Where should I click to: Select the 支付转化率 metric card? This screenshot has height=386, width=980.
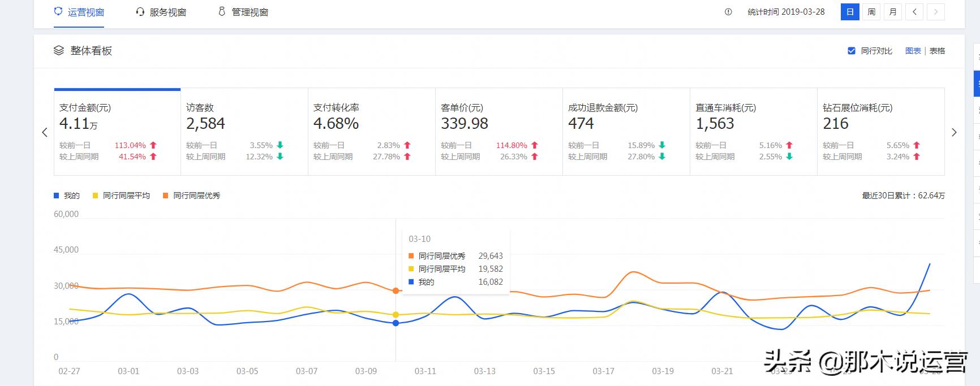pyautogui.click(x=371, y=131)
